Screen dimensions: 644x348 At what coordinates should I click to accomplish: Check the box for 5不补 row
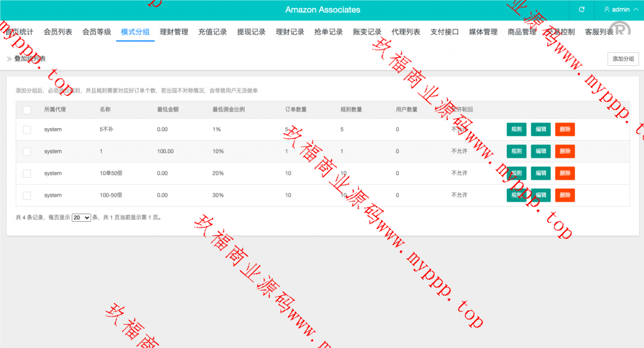pyautogui.click(x=26, y=129)
